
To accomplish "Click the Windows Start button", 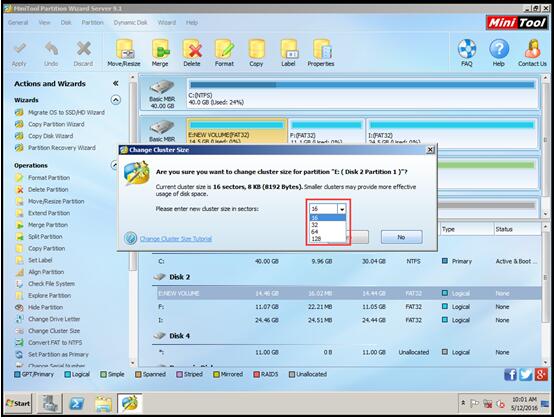I will coord(18,403).
